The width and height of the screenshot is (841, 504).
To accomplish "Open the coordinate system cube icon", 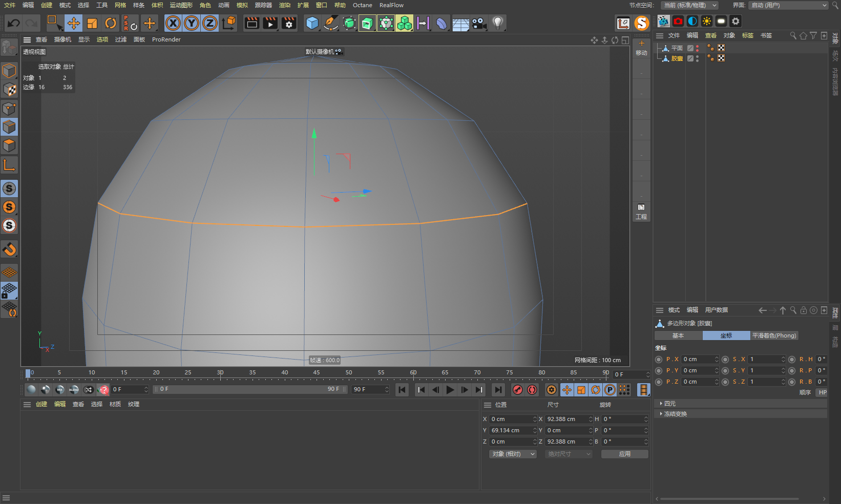I will [x=229, y=23].
